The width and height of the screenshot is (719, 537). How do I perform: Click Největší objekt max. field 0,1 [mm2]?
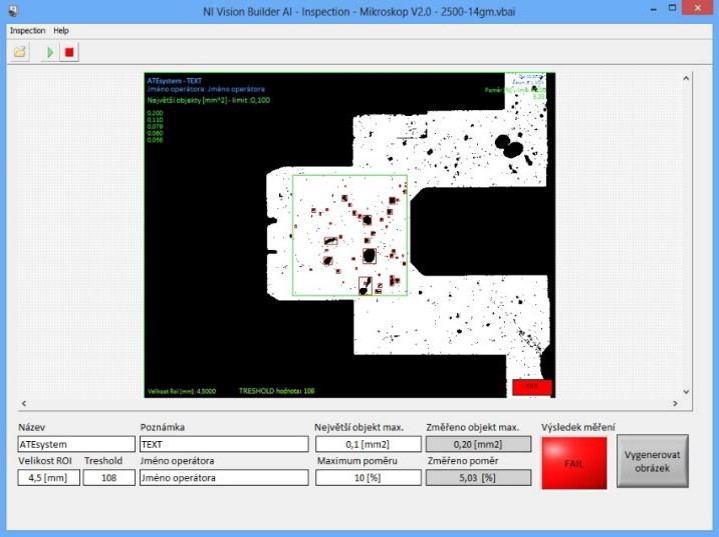(368, 444)
